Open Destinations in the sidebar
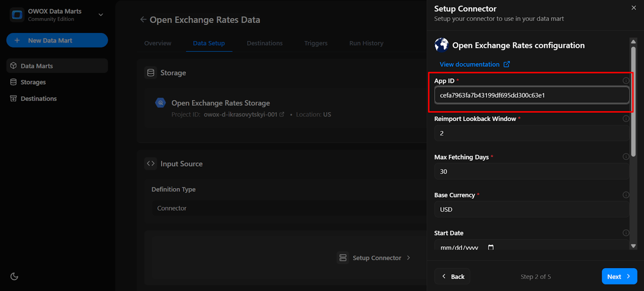Image resolution: width=644 pixels, height=291 pixels. 57,98
